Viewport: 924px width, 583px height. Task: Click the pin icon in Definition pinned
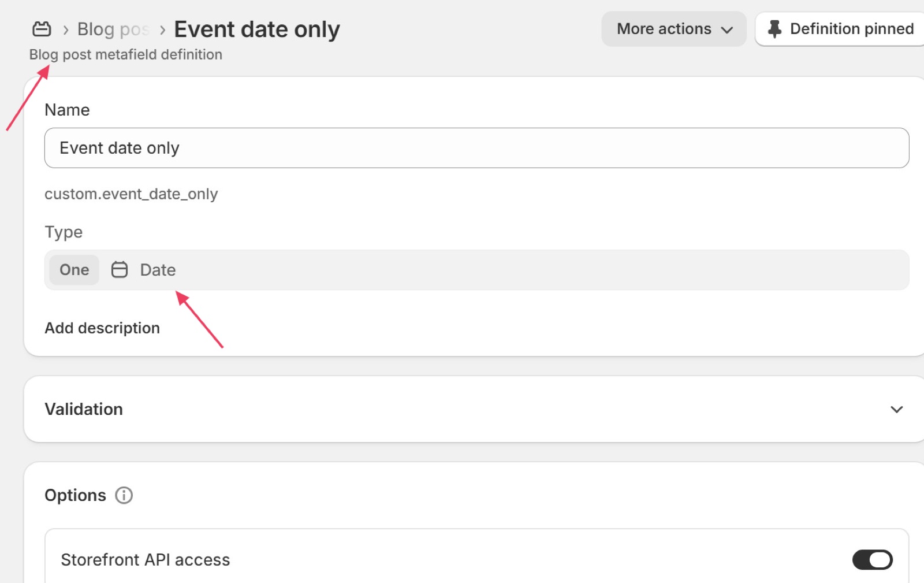774,29
